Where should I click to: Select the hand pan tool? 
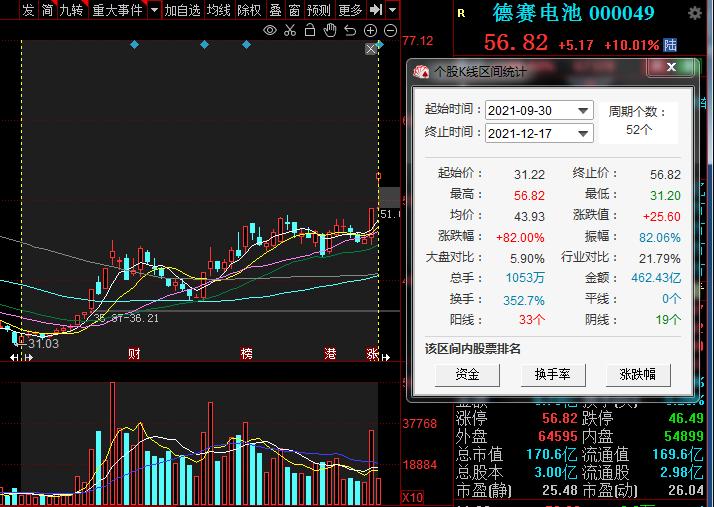[330, 31]
